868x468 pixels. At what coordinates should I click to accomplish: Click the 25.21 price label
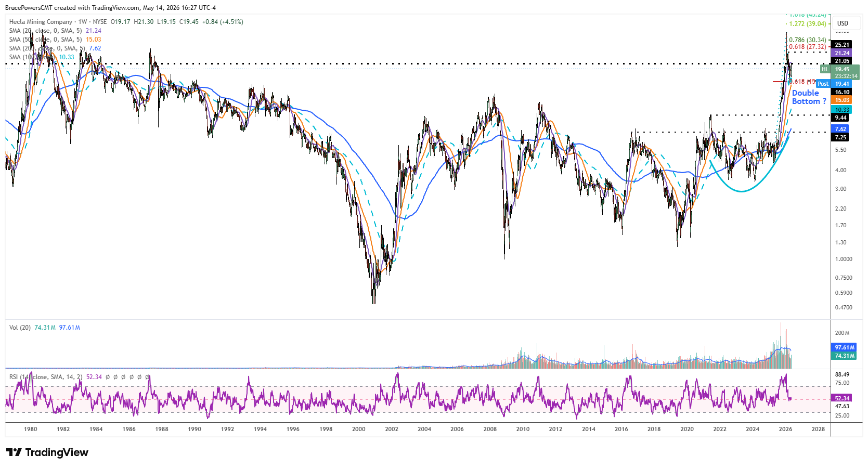[841, 45]
